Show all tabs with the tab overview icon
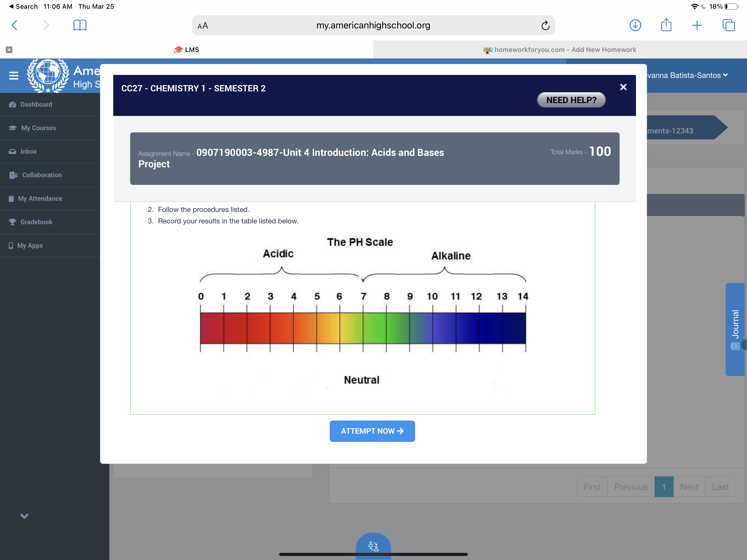Viewport: 747px width, 560px height. click(728, 25)
